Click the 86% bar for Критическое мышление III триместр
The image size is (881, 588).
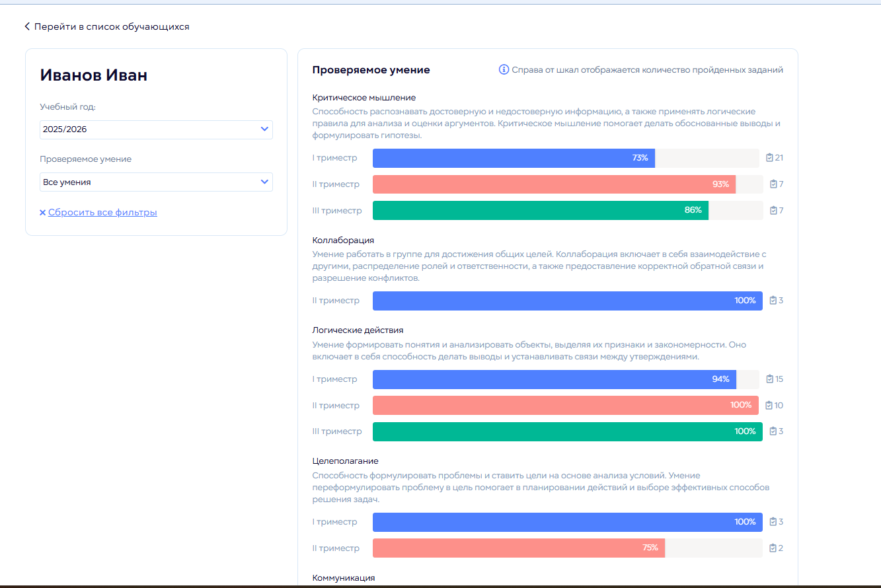(x=541, y=211)
